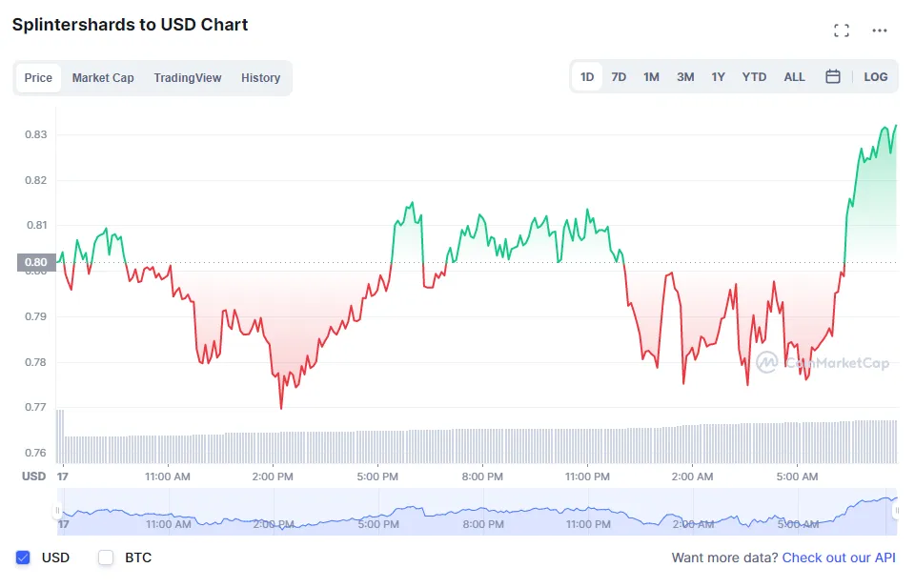
Task: Click the 11:00 PM axis label
Action: 587,476
